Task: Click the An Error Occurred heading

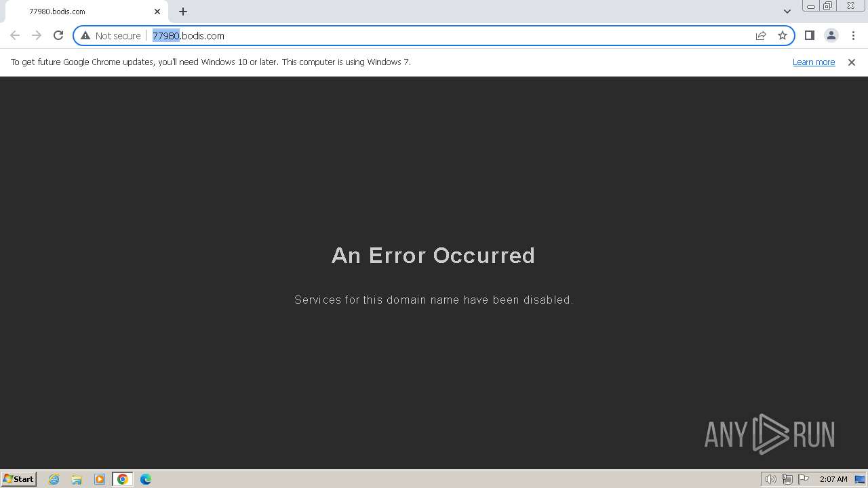Action: click(x=433, y=256)
